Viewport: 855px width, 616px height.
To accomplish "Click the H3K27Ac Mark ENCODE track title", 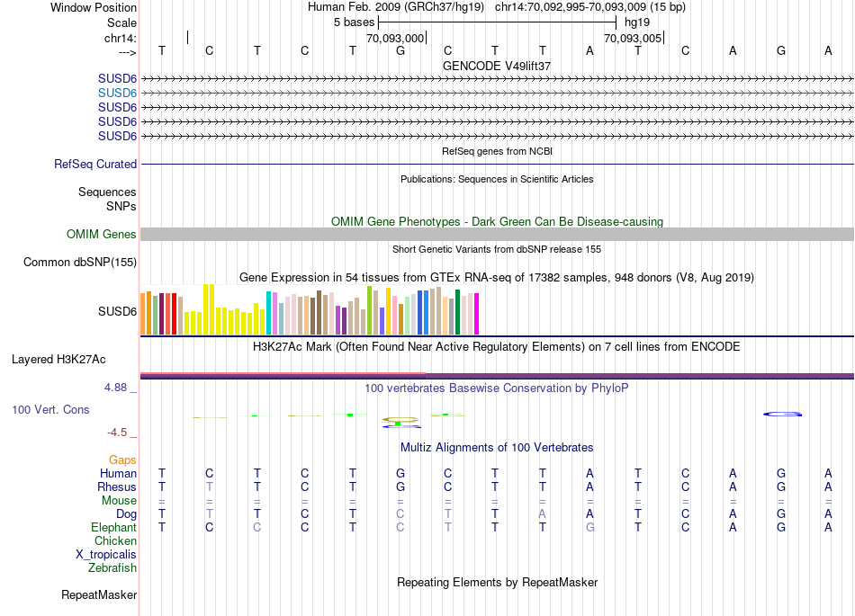I will click(497, 347).
